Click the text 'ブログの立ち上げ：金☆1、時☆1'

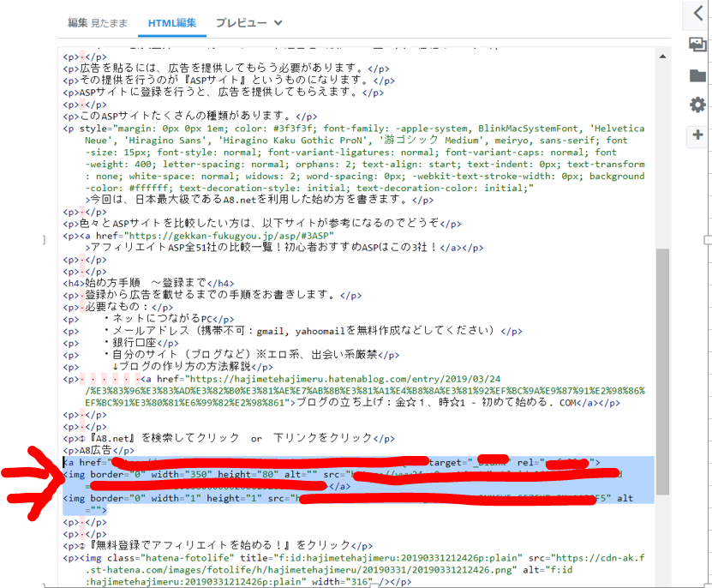click(380, 403)
